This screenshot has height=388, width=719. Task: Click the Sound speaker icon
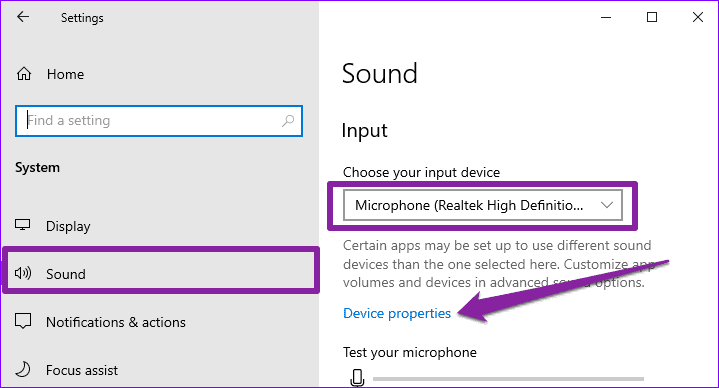[x=22, y=273]
